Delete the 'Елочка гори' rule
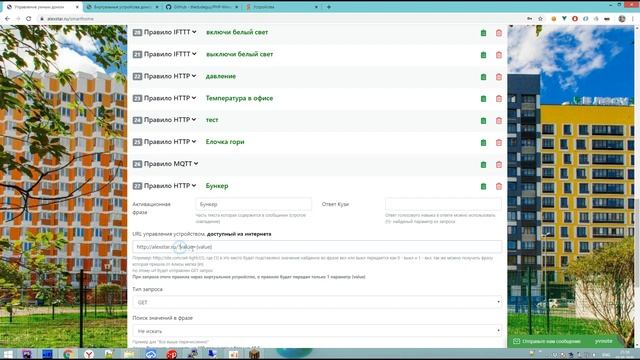Image resolution: width=640 pixels, height=360 pixels. pyautogui.click(x=499, y=143)
